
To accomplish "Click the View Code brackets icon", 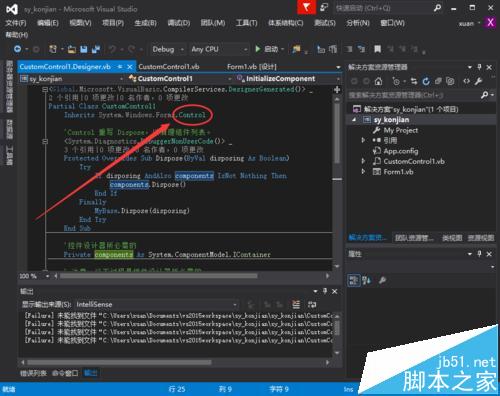I will [467, 81].
